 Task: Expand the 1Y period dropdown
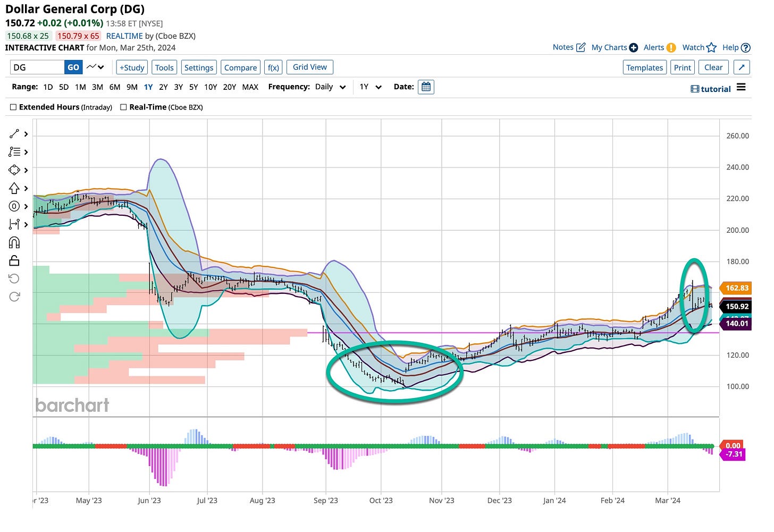coord(371,87)
